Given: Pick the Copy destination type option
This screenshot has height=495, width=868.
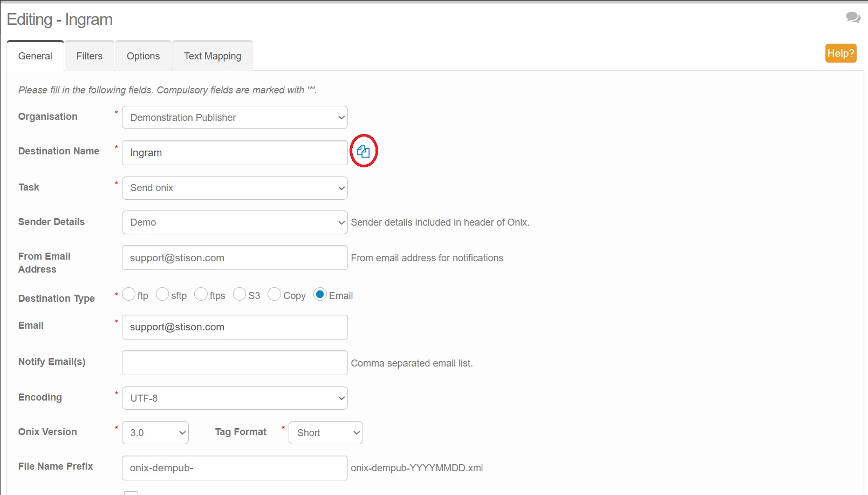Looking at the screenshot, I should [274, 294].
